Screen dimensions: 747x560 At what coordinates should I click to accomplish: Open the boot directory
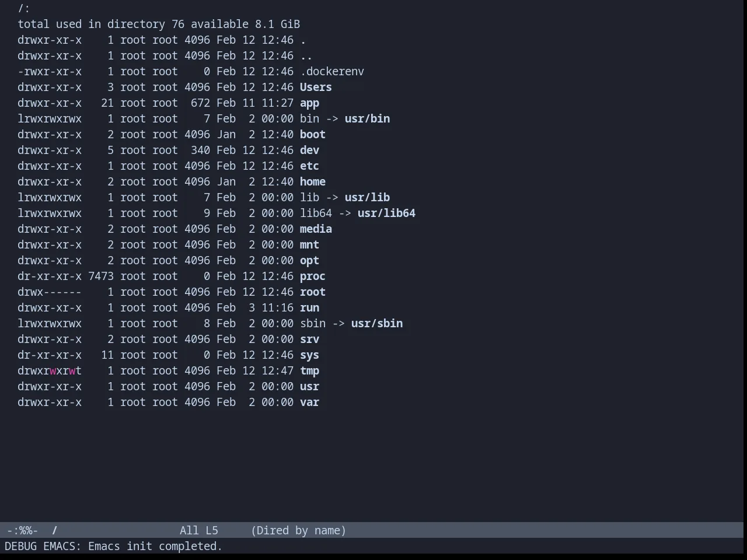click(313, 134)
